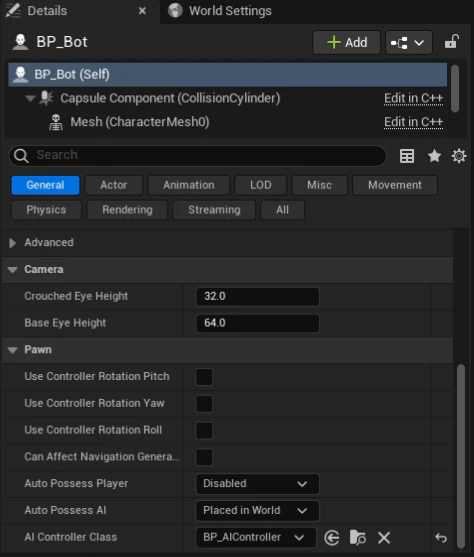The image size is (474, 557).
Task: Open Edit in C++ for Mesh
Action: (x=413, y=122)
